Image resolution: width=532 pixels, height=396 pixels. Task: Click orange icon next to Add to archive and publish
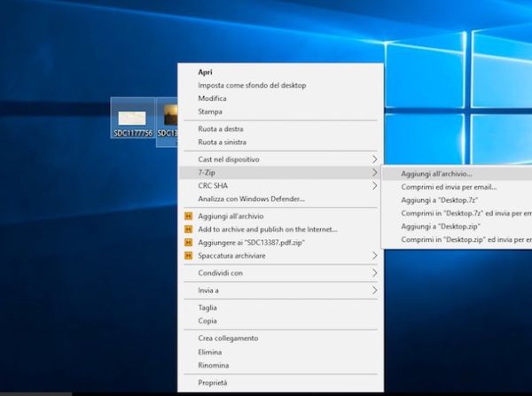187,229
